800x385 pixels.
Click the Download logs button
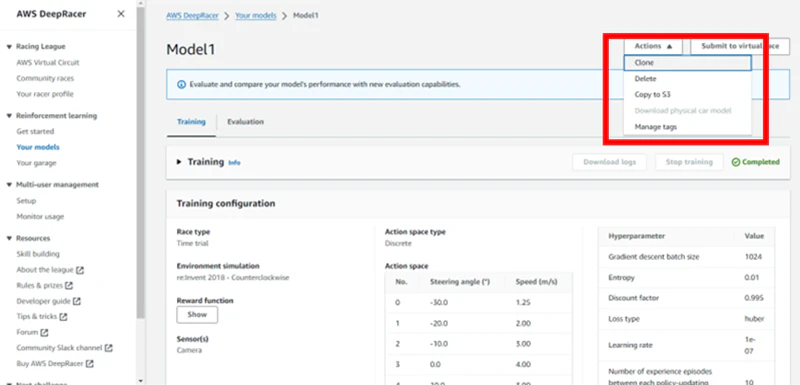610,162
